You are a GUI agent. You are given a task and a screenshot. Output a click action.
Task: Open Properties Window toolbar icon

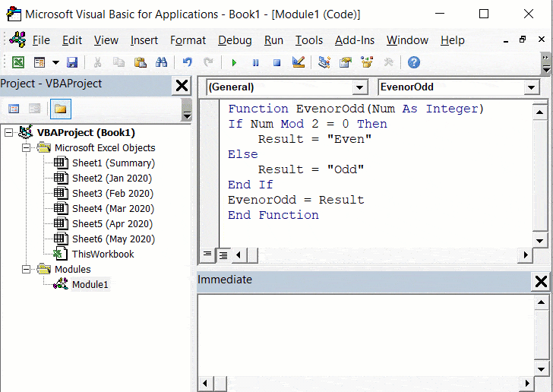(346, 62)
